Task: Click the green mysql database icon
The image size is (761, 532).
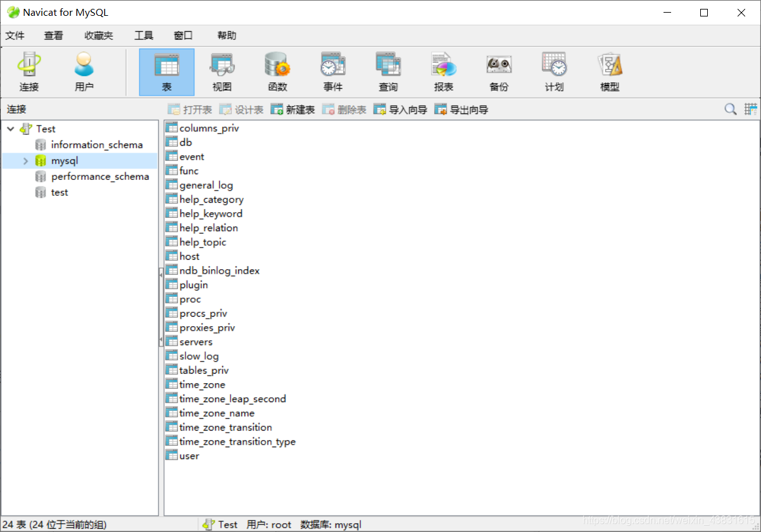Action: point(41,161)
